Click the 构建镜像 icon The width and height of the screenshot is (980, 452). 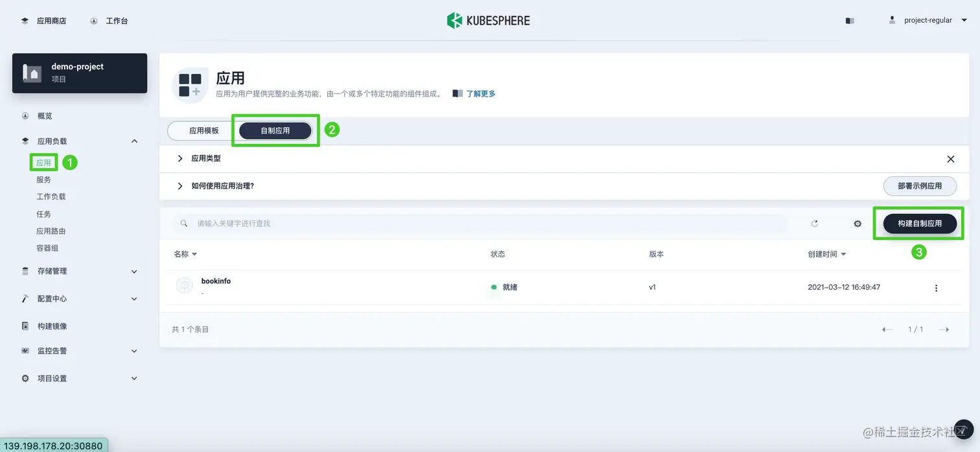click(x=25, y=326)
